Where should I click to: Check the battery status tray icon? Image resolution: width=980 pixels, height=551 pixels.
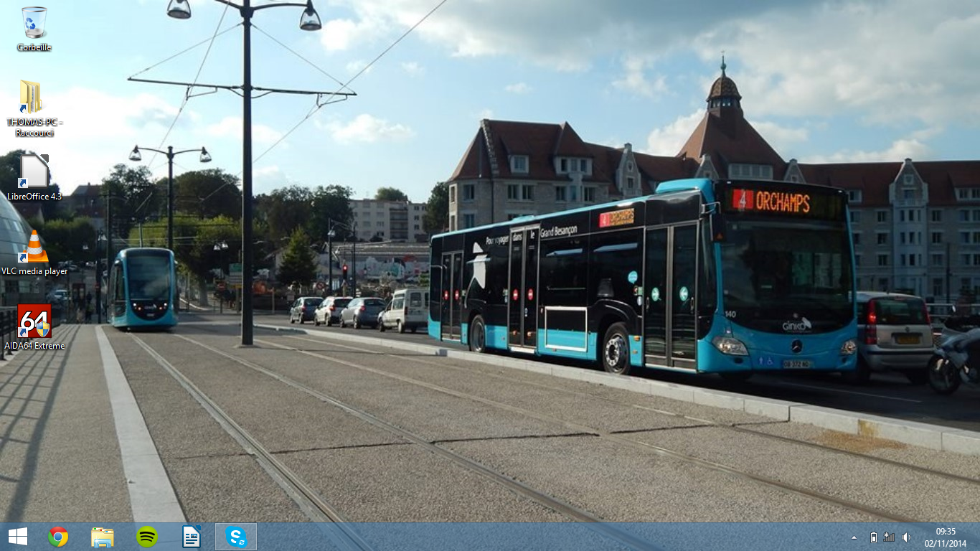pyautogui.click(x=873, y=537)
